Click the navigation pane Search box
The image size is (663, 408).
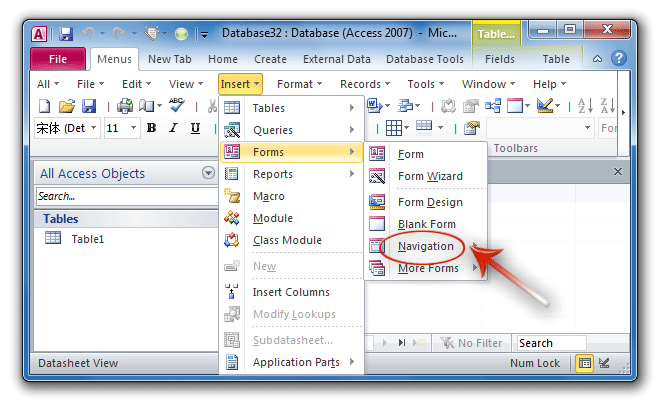127,196
